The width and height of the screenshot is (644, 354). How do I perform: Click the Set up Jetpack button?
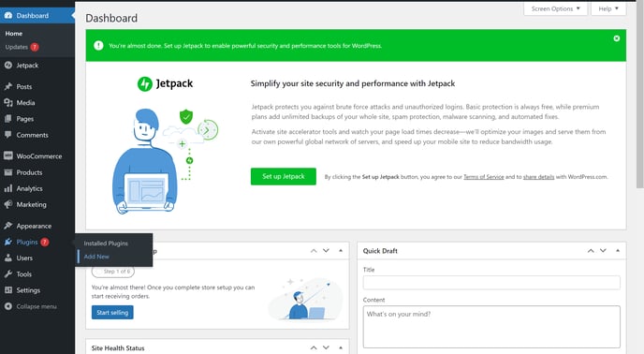click(284, 176)
